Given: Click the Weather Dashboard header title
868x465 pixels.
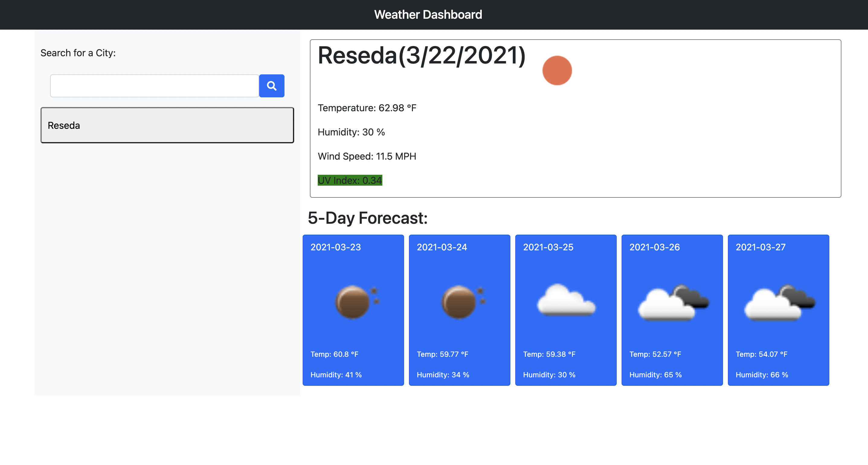Looking at the screenshot, I should [x=428, y=15].
